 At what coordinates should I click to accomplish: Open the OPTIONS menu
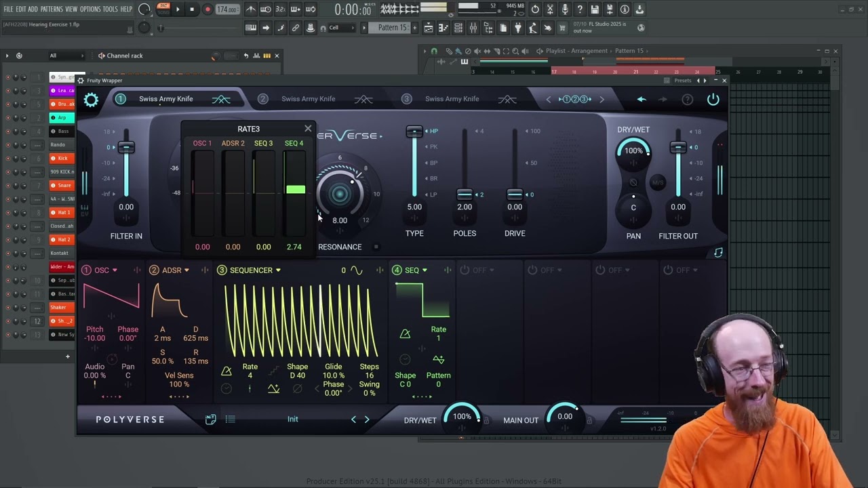pyautogui.click(x=90, y=9)
